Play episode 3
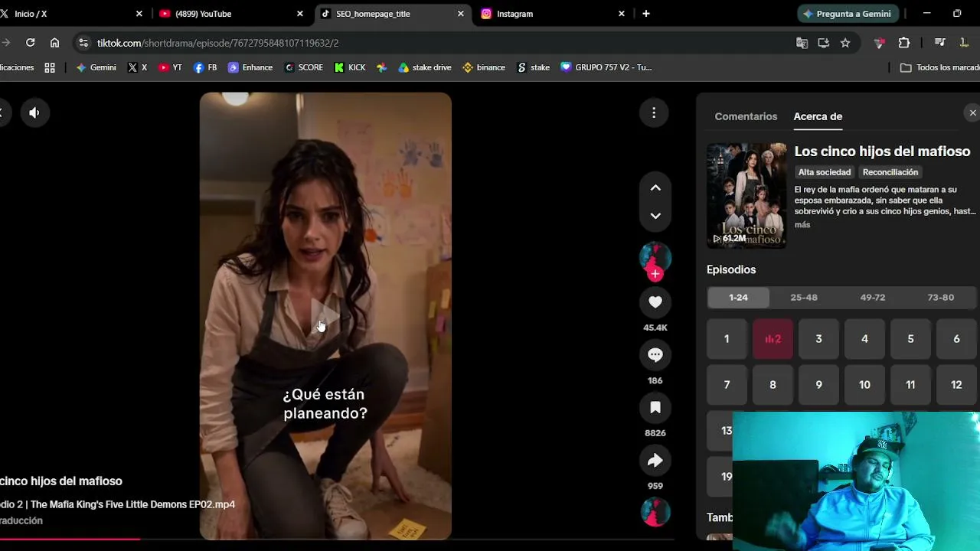Image resolution: width=980 pixels, height=551 pixels. 818,339
